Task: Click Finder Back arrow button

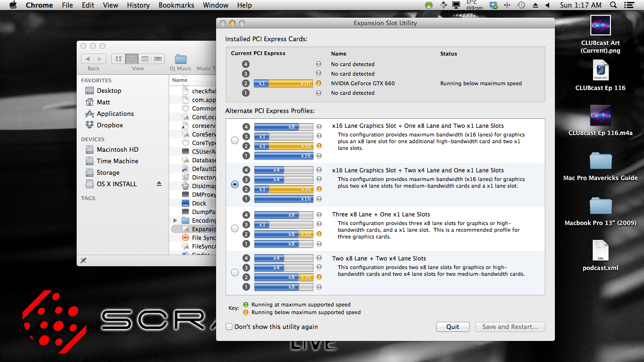Action: [x=88, y=59]
